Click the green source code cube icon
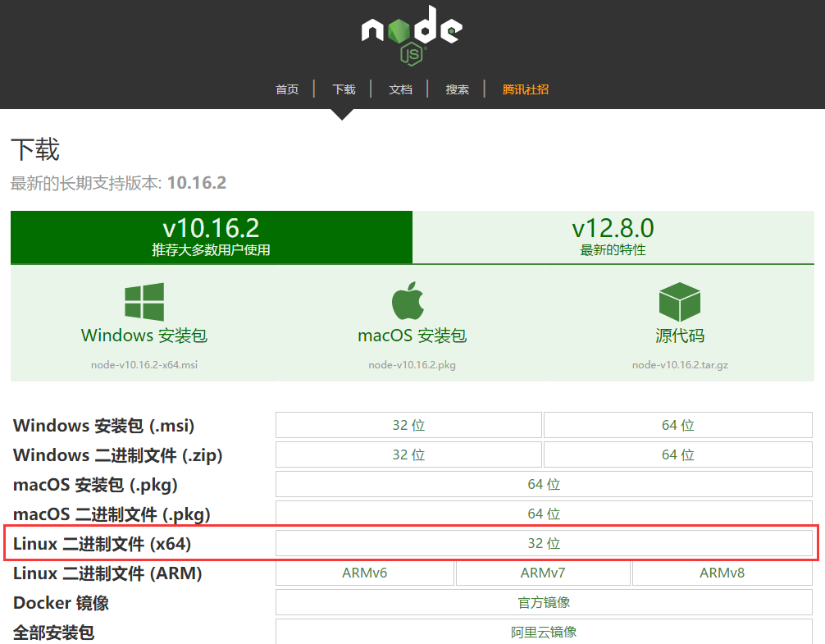This screenshot has width=825, height=644. [679, 301]
